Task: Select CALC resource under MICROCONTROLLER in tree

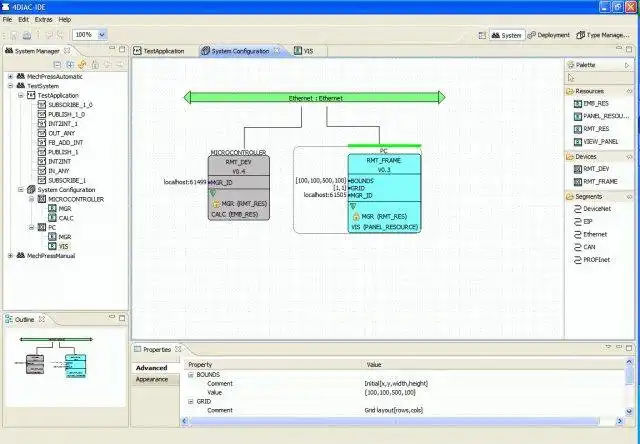Action: 66,218
